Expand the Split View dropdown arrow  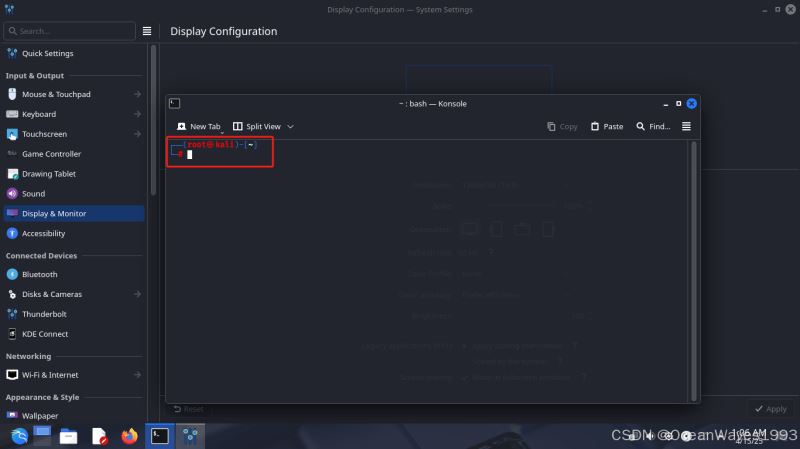pyautogui.click(x=290, y=127)
